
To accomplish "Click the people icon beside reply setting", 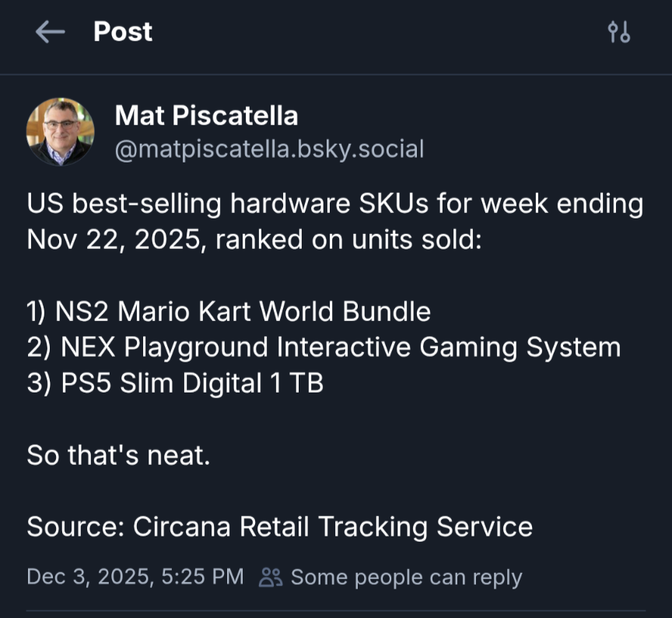I will pos(271,577).
